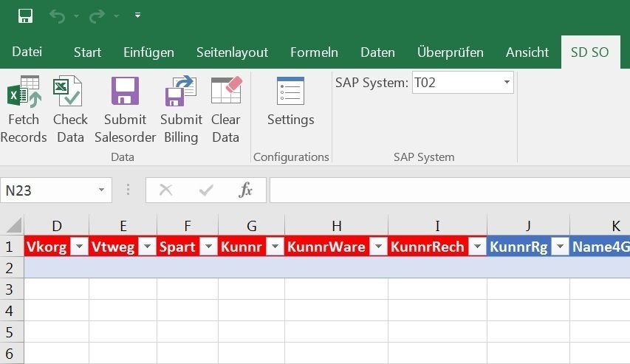
Task: Open the Redo history dropdown arrow
Action: [x=117, y=16]
